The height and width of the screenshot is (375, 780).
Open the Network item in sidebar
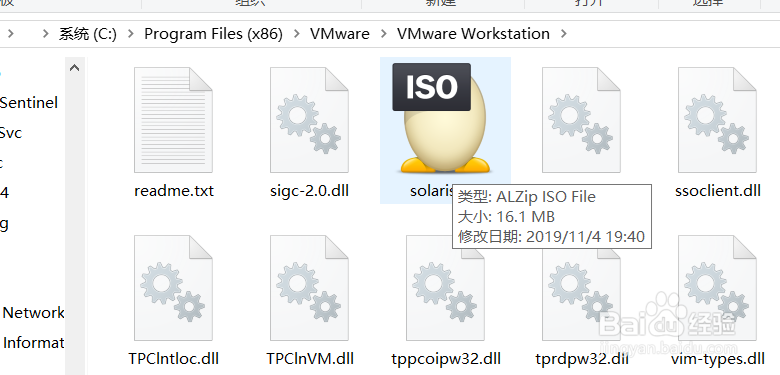[33, 313]
